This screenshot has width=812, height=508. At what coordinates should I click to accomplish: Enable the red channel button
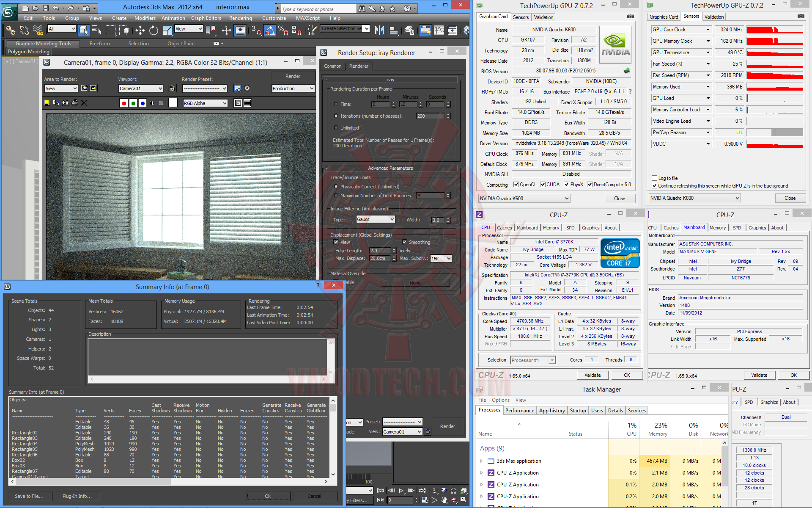coord(124,103)
